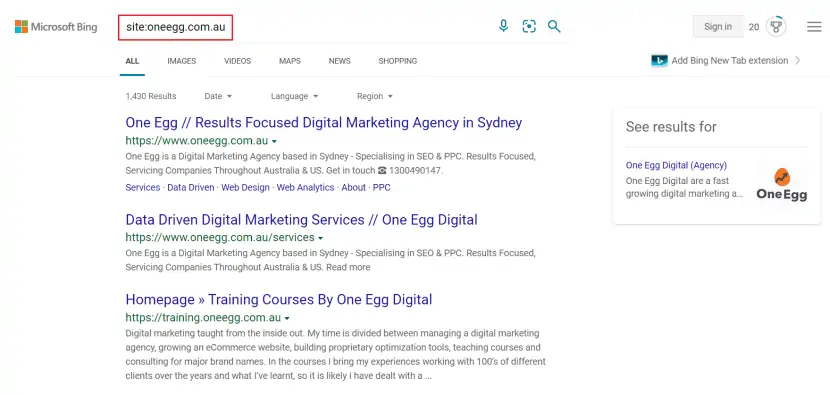
Task: Open the Web Design sitelink
Action: (x=246, y=187)
